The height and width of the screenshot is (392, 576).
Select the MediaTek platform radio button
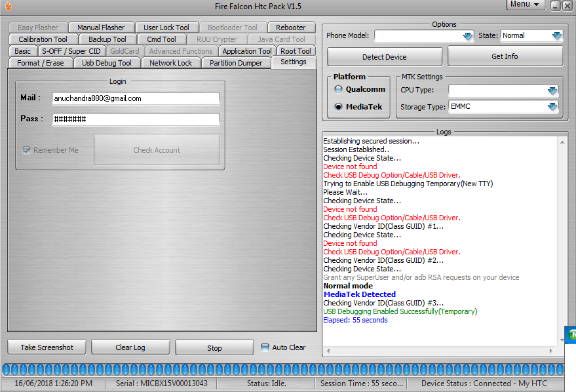[338, 107]
